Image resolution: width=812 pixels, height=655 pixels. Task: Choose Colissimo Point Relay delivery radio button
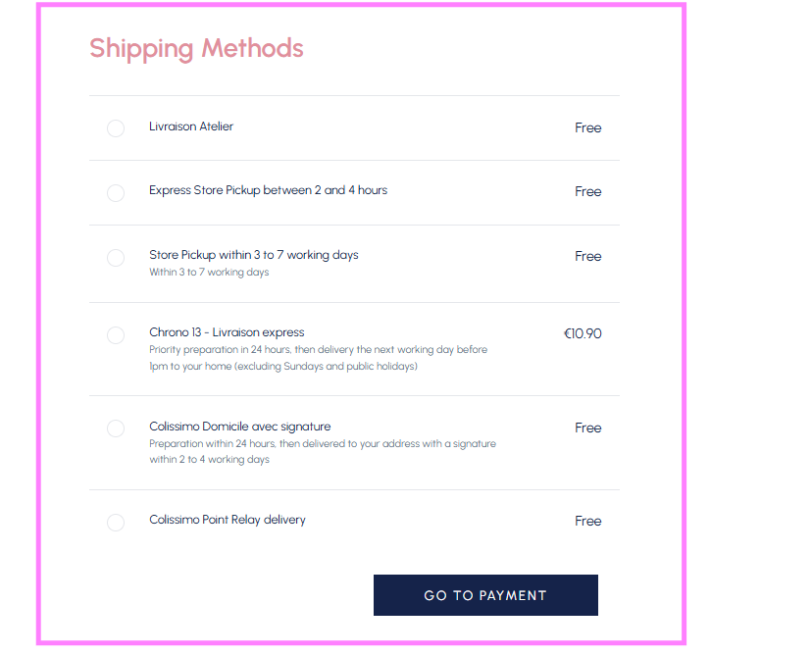coord(116,523)
